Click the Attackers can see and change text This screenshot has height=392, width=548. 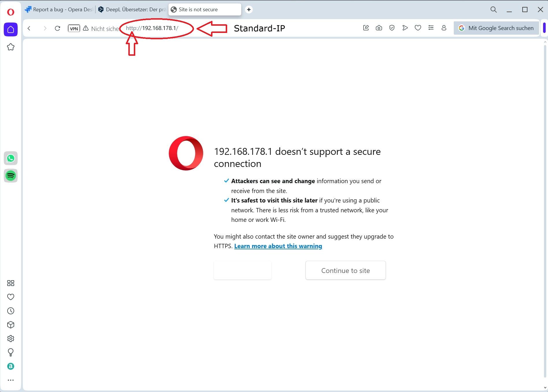pos(273,181)
